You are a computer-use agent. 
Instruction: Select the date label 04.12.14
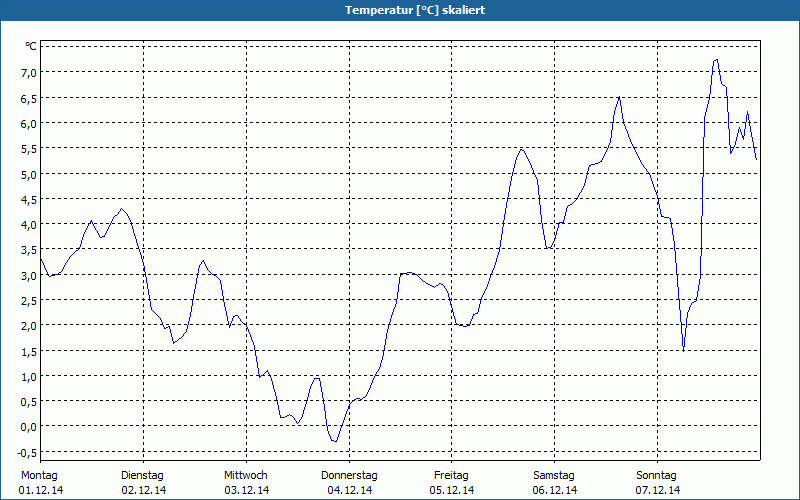pos(349,490)
